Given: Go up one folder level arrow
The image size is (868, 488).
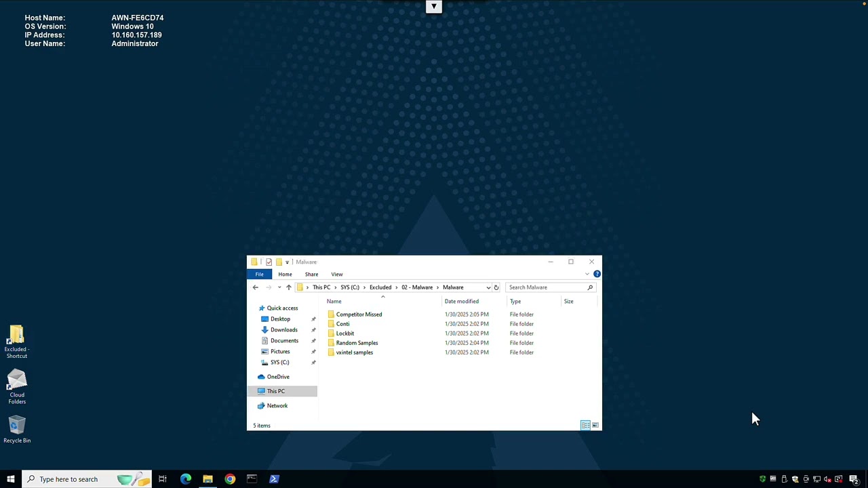Looking at the screenshot, I should coord(288,287).
